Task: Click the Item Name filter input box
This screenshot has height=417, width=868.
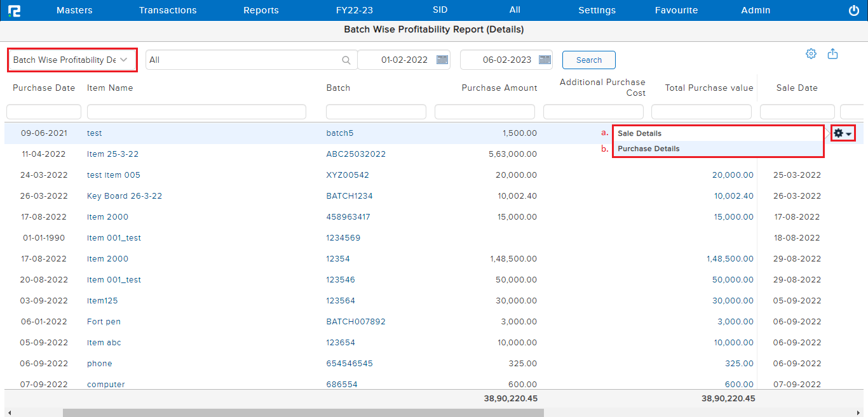Action: point(196,112)
